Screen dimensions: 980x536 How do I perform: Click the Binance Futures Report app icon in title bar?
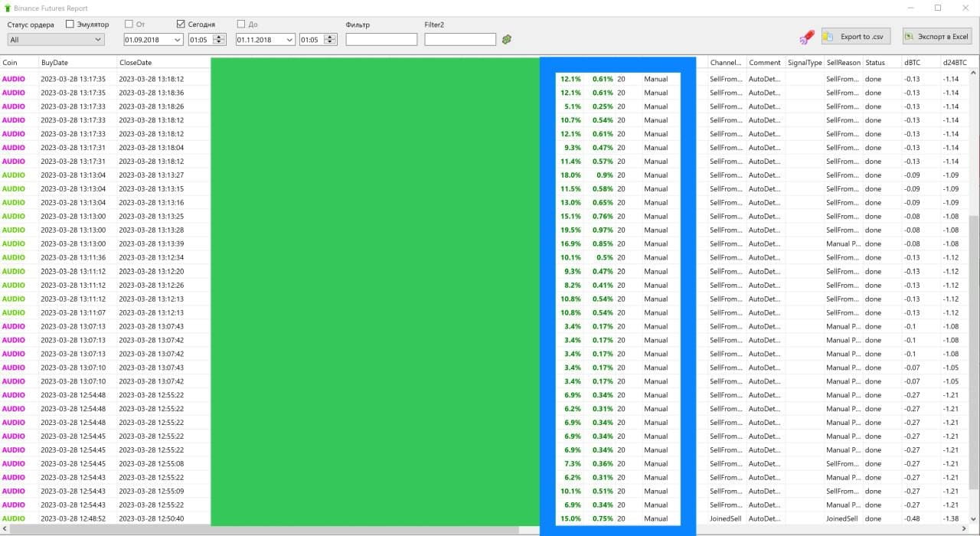[8, 8]
